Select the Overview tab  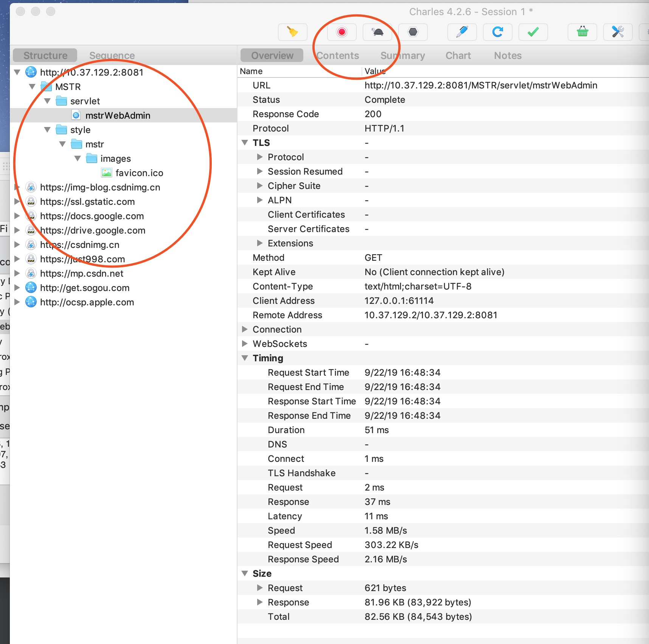[x=272, y=56]
